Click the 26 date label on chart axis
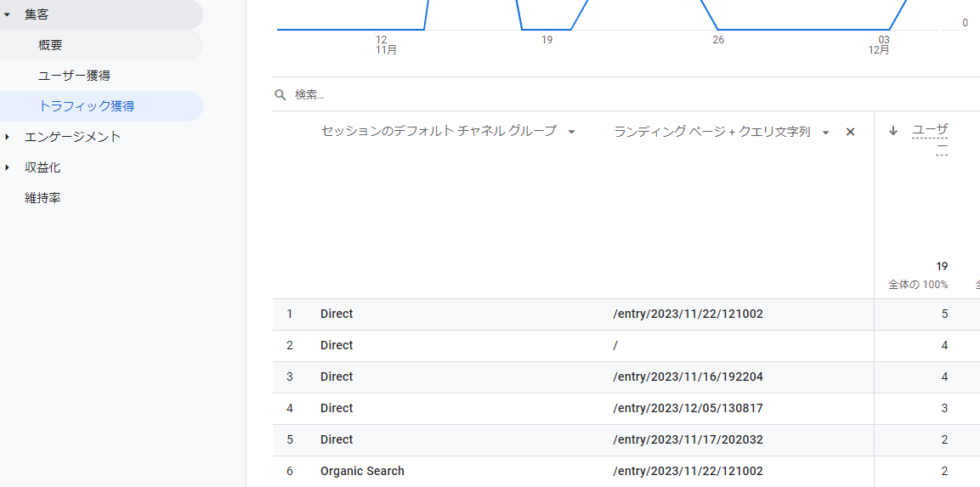Viewport: 980px width, 487px height. [x=718, y=40]
